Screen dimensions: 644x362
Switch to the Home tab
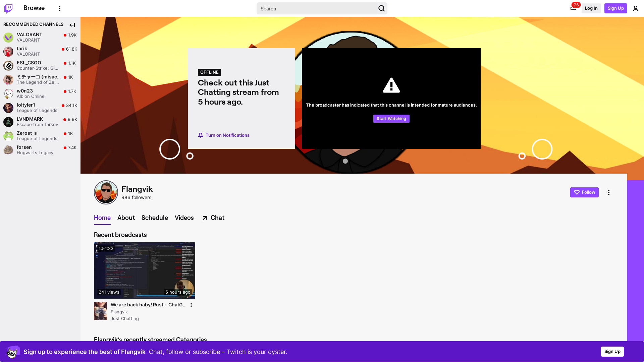click(x=102, y=218)
